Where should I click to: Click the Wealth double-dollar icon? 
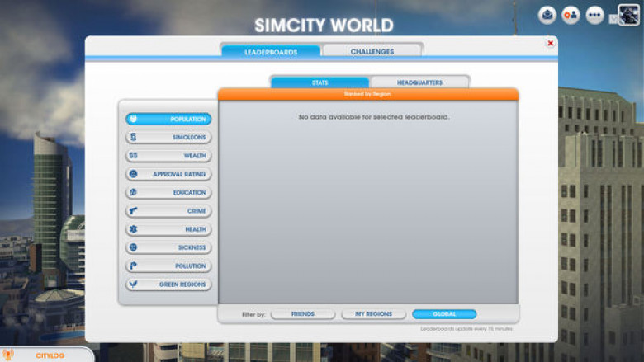tap(133, 155)
